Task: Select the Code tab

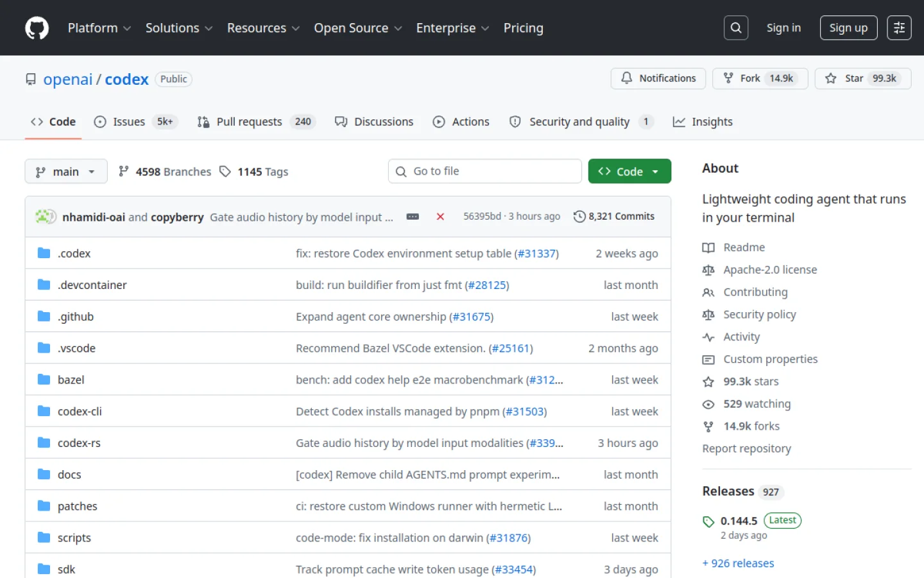Action: click(x=53, y=121)
